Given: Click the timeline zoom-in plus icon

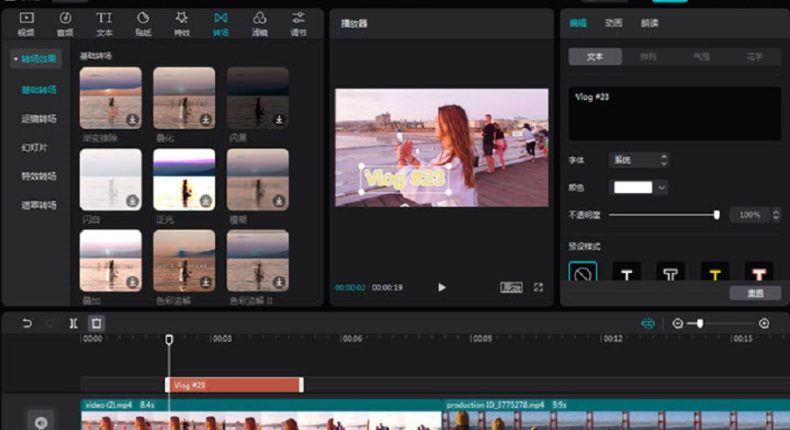Looking at the screenshot, I should [764, 324].
